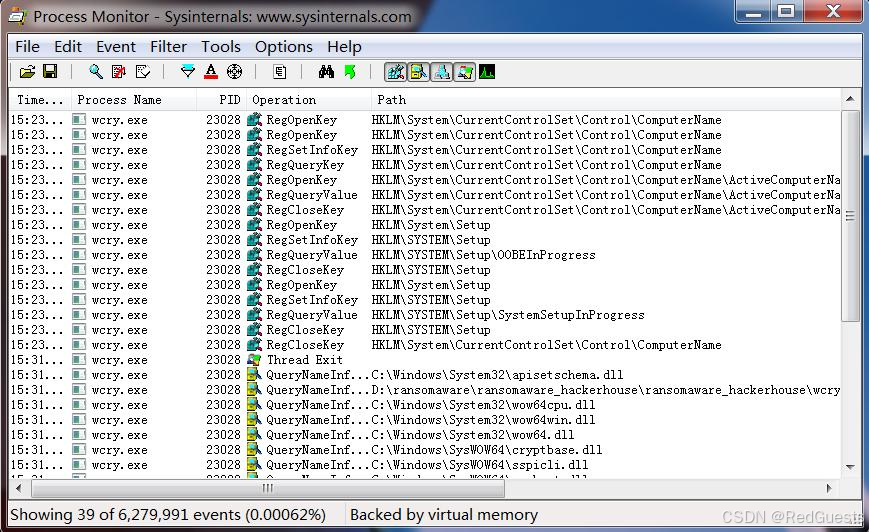The image size is (869, 532).
Task: Click the Path column header
Action: point(606,100)
